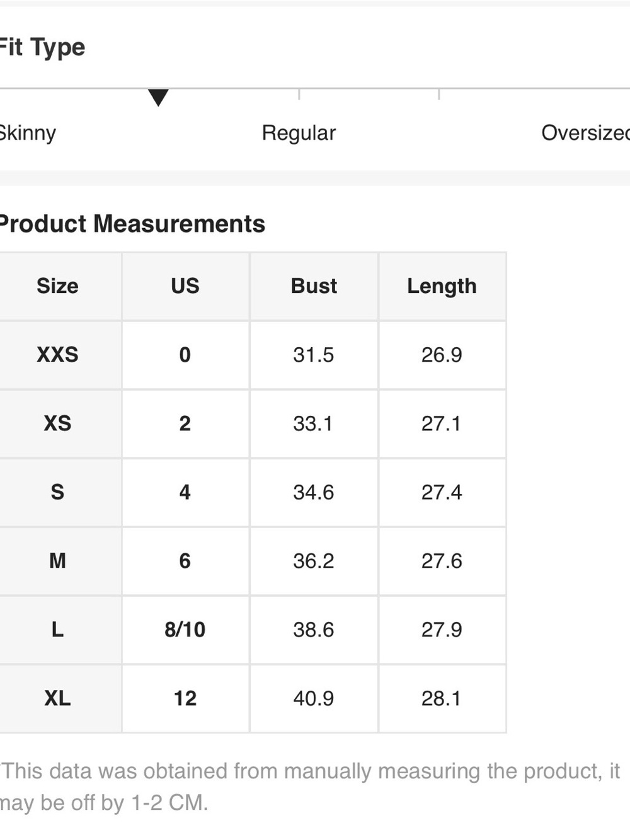Select the S size row label

(57, 492)
